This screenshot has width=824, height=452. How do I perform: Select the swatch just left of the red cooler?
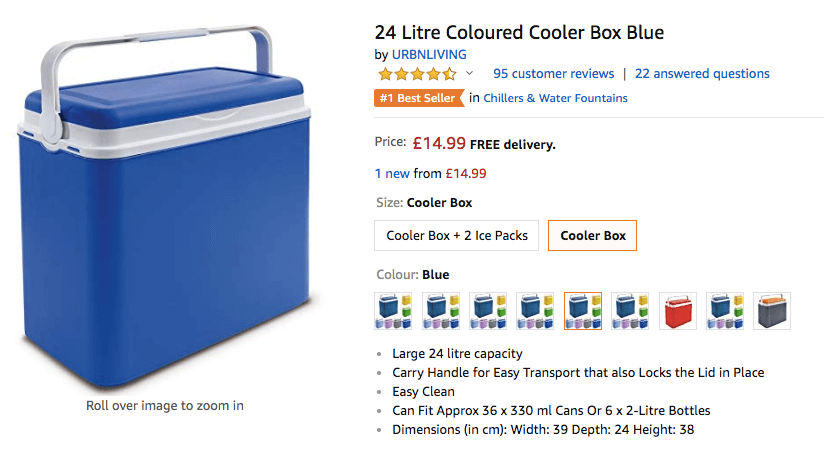630,311
